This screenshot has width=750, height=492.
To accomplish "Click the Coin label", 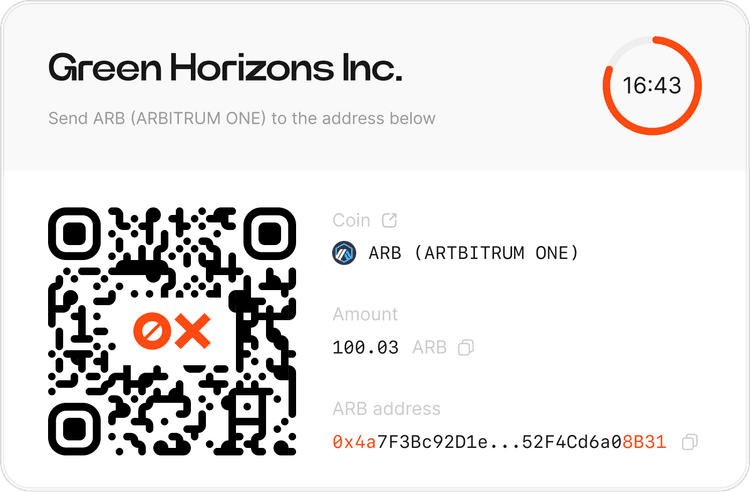I will 352,220.
